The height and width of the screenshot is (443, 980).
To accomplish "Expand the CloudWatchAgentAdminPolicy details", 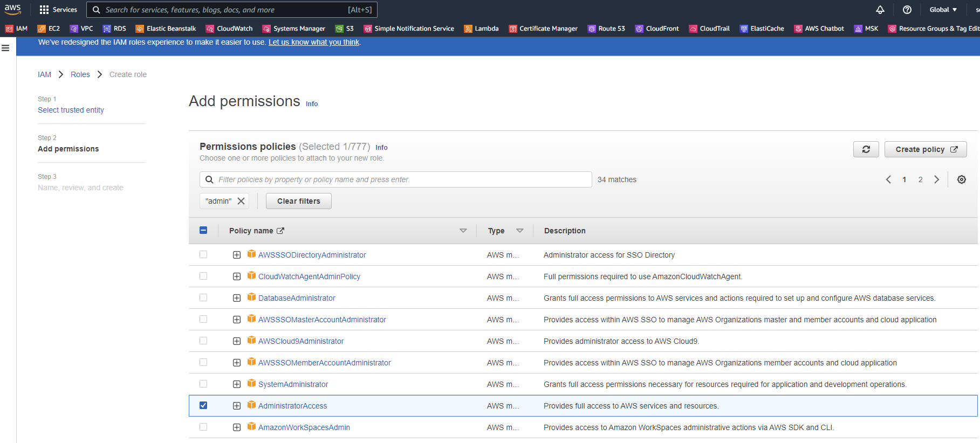I will pos(237,276).
